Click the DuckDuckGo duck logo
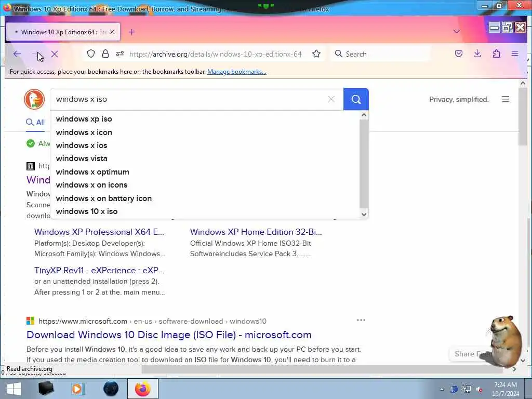 (x=34, y=99)
